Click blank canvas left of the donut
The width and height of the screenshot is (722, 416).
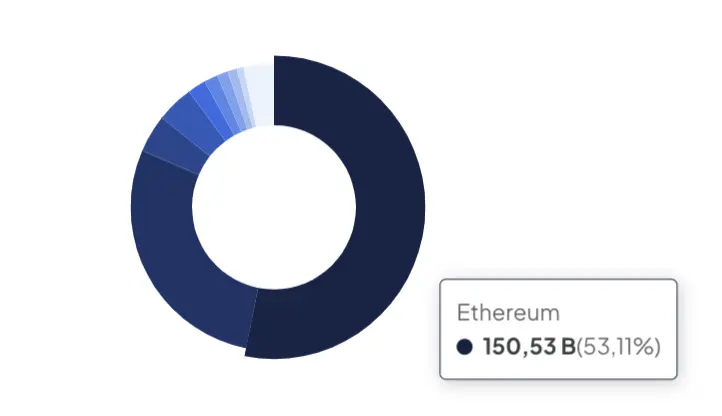(x=64, y=207)
